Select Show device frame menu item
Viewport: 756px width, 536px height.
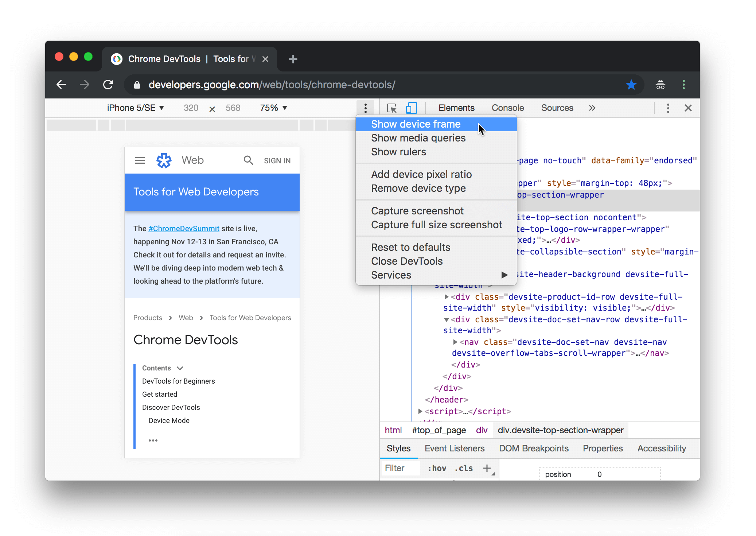[x=416, y=124]
